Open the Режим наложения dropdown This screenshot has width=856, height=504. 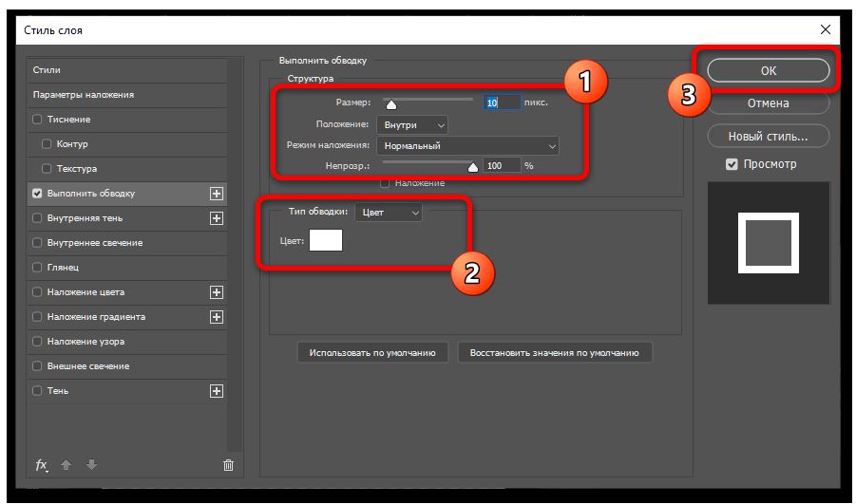(x=467, y=146)
